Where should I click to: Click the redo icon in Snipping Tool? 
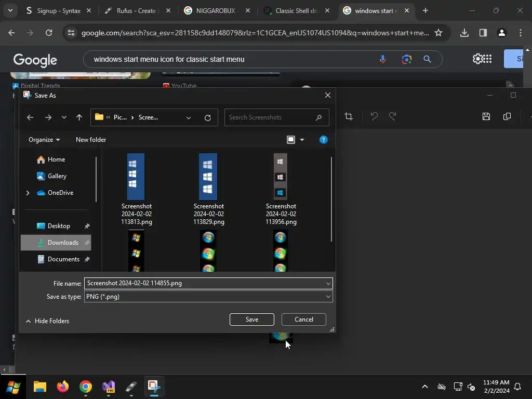pos(393,116)
